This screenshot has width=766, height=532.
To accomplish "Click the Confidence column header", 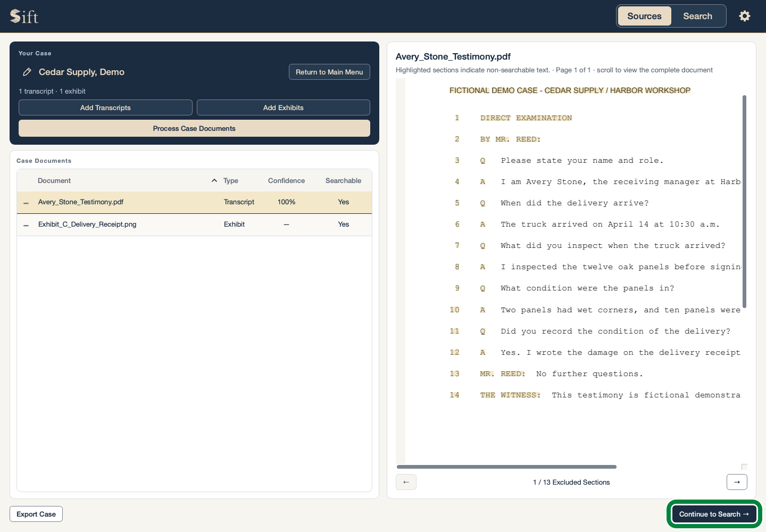I will (286, 180).
